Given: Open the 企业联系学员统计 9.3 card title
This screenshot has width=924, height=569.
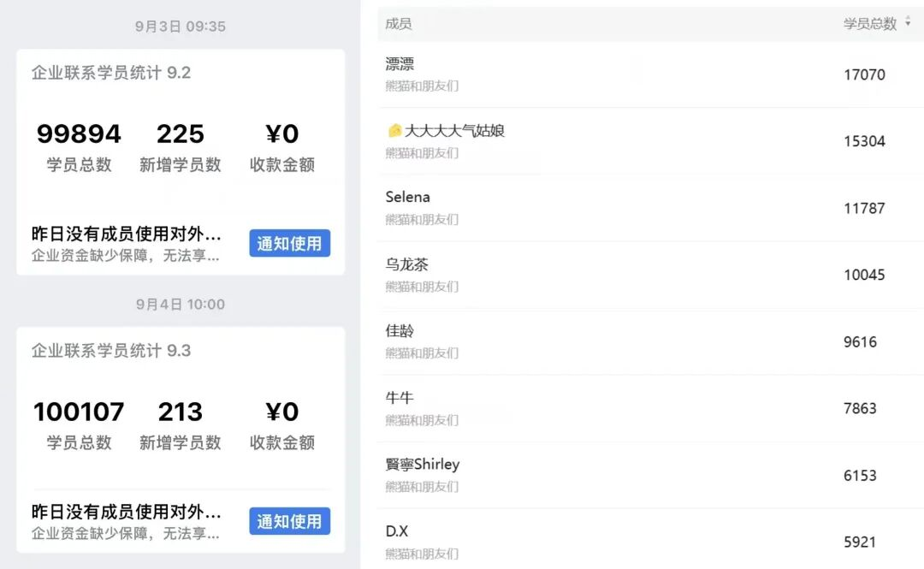Looking at the screenshot, I should tap(111, 351).
